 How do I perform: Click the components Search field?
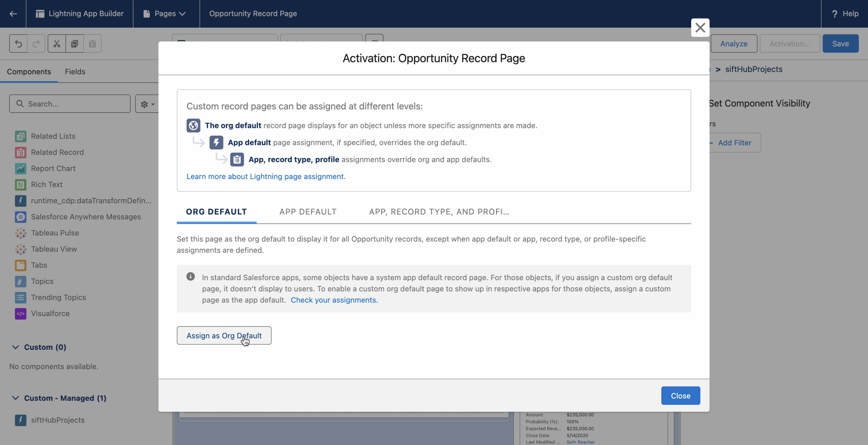pos(74,104)
